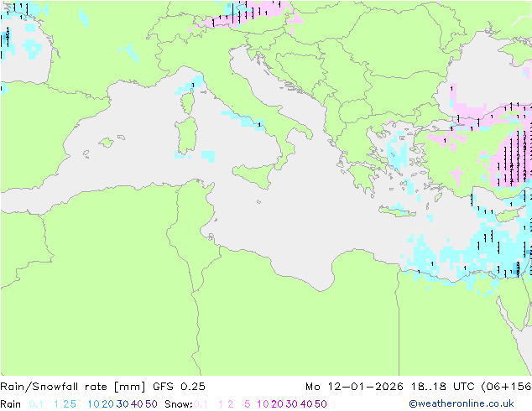532x411 pixels.
Task: Click the weatheronline.co.uk copyright link
Action: pos(462,403)
